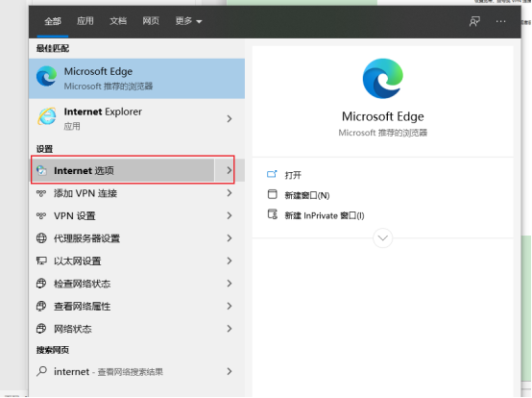The image size is (532, 398).
Task: Expand Internet Explorer result with its chevron
Action: point(230,118)
